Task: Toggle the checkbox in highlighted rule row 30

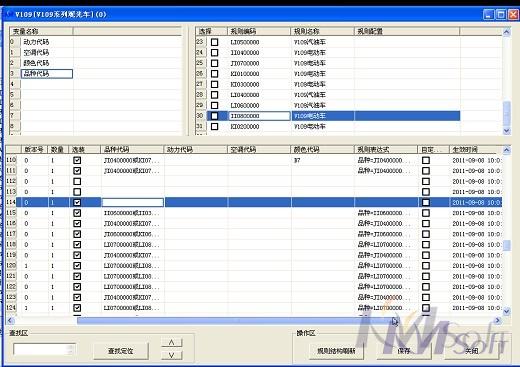Action: pos(215,116)
